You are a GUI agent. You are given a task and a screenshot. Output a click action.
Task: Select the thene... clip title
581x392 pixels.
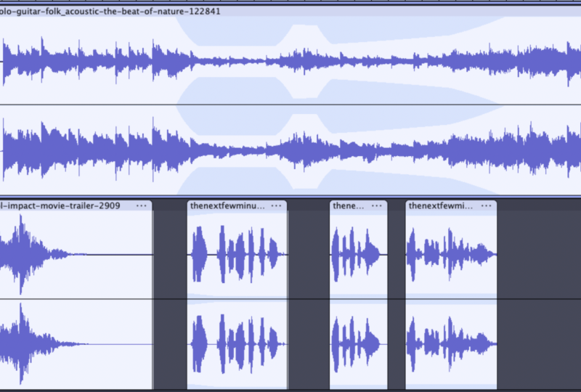[x=349, y=205]
